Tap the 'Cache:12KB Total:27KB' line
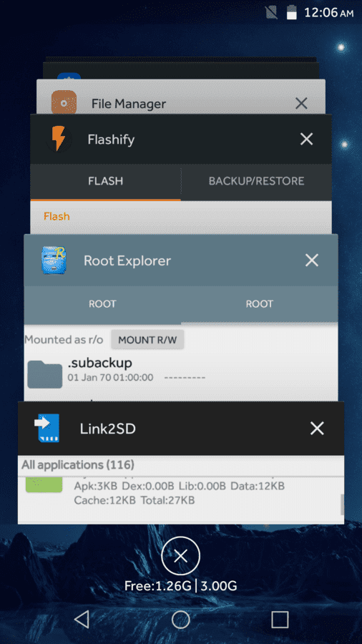The image size is (362, 644). [134, 500]
